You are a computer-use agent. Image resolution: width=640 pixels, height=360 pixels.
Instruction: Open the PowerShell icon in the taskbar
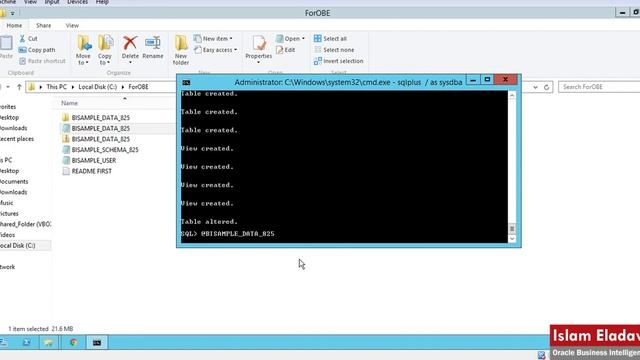27,342
